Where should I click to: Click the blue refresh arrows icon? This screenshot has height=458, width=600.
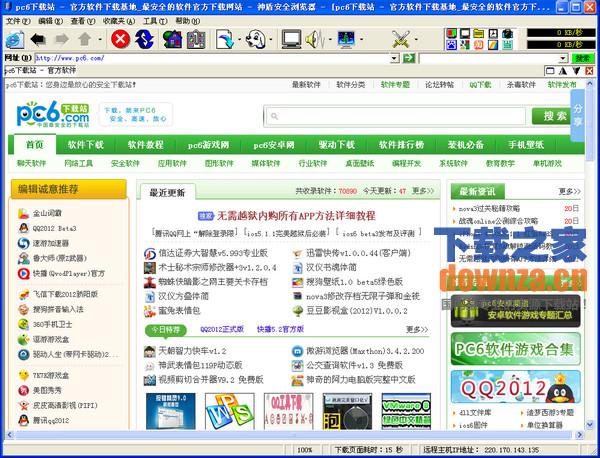click(146, 39)
